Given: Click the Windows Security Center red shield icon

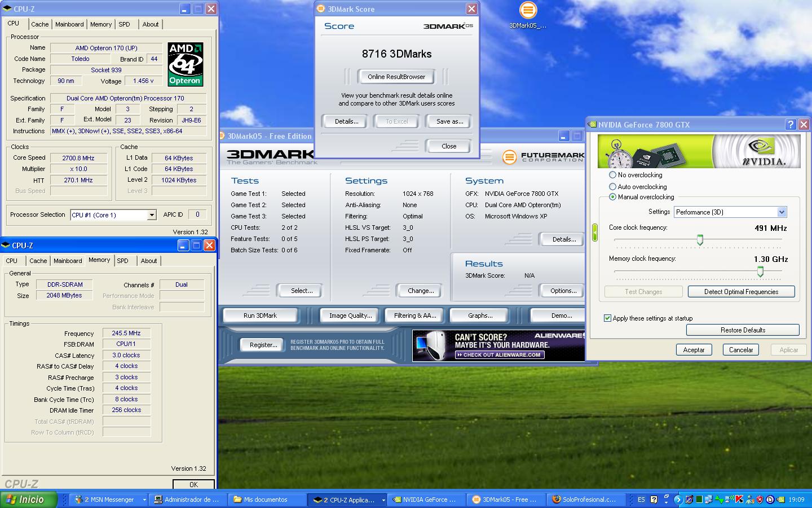Looking at the screenshot, I should coord(760,500).
